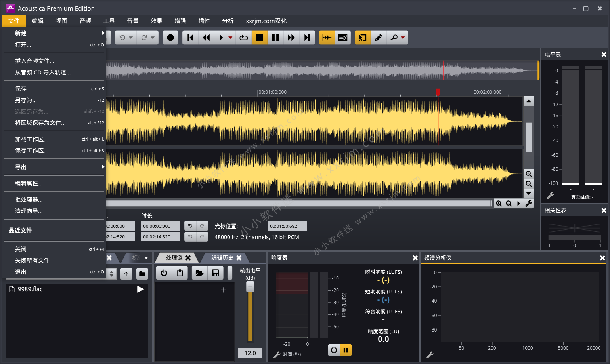Open the level meter wrench settings
The width and height of the screenshot is (610, 364).
pyautogui.click(x=550, y=196)
